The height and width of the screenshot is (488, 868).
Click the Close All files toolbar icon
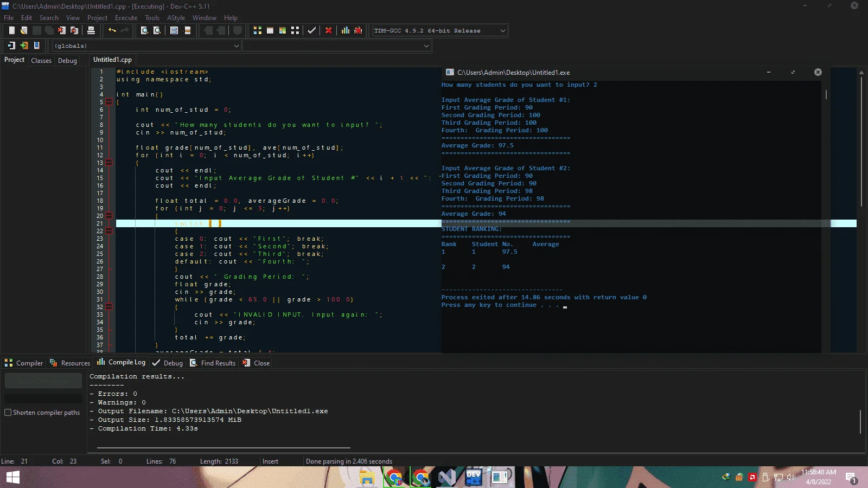[74, 30]
